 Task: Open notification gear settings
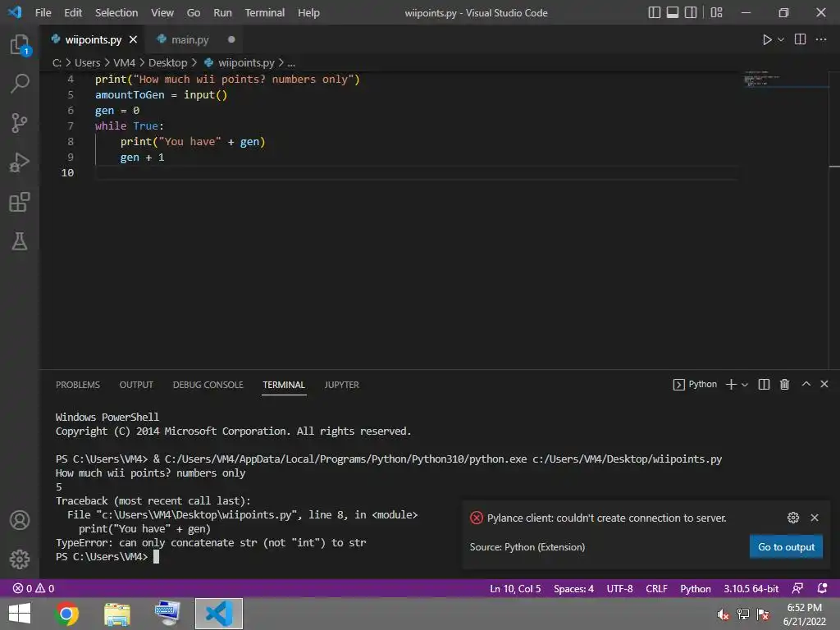793,518
